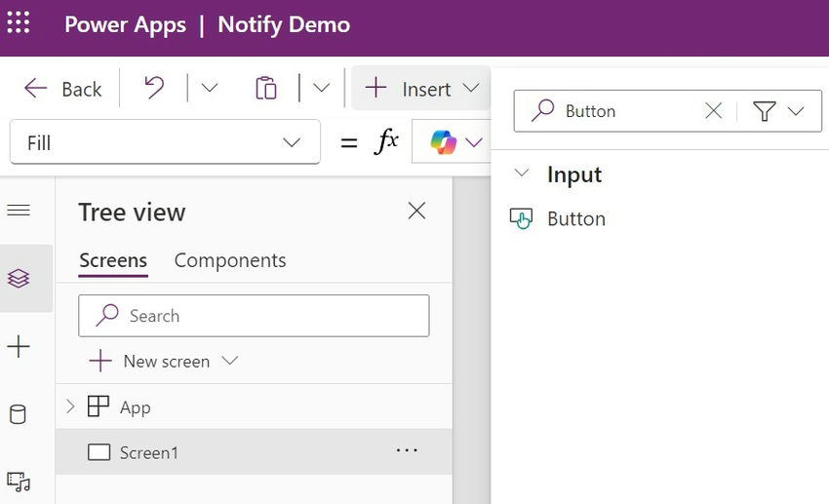Open the Fill property dropdown
The image size is (829, 504).
point(165,142)
